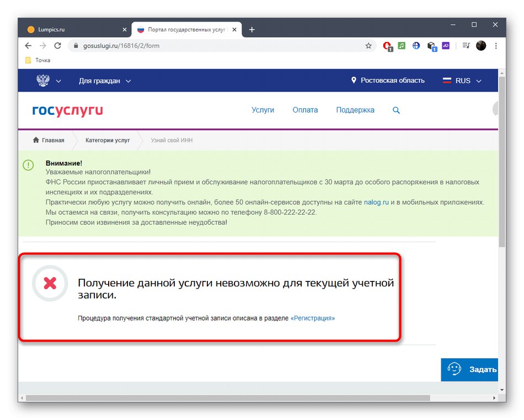Click the Russian coat of arms emblem
The height and width of the screenshot is (420, 524).
point(43,81)
